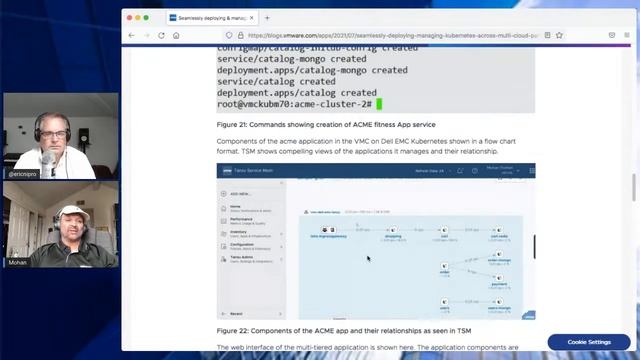Viewport: 640px width, 360px height.
Task: Click the paragraph starting 'Components of the acme application'
Action: pos(366,146)
